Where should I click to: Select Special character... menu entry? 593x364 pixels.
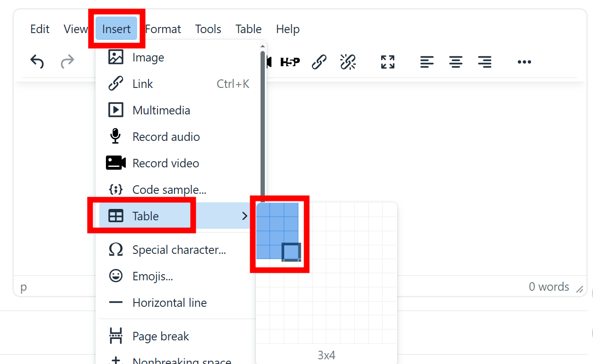pyautogui.click(x=179, y=250)
